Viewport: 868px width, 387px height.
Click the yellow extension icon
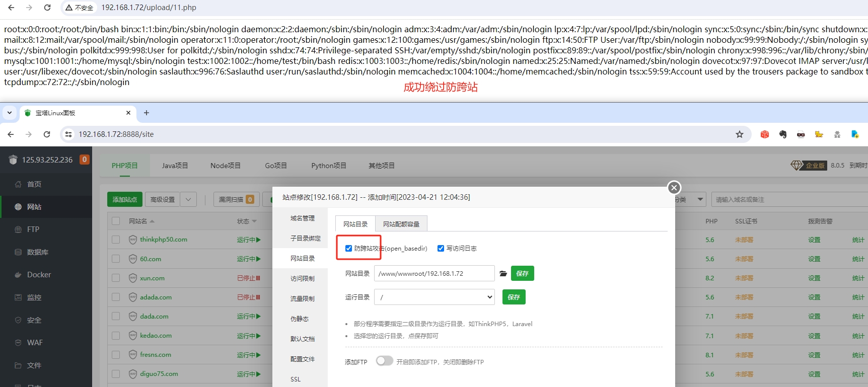[819, 134]
